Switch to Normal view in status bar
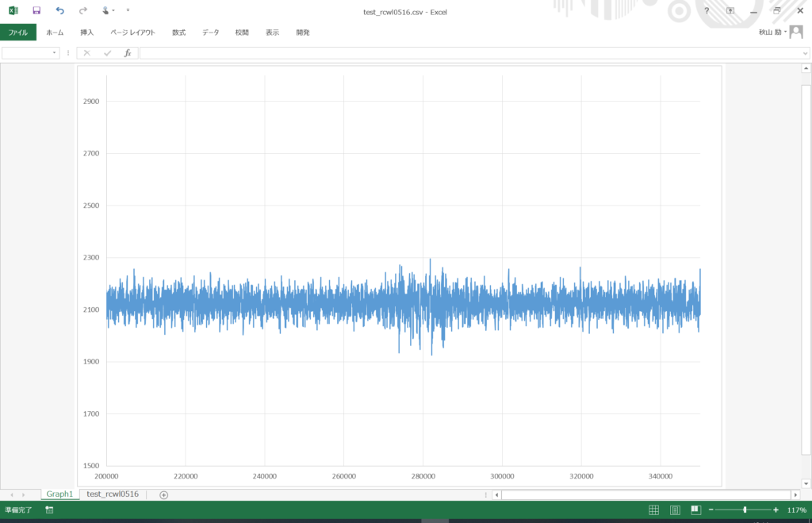Image resolution: width=812 pixels, height=523 pixels. tap(654, 510)
